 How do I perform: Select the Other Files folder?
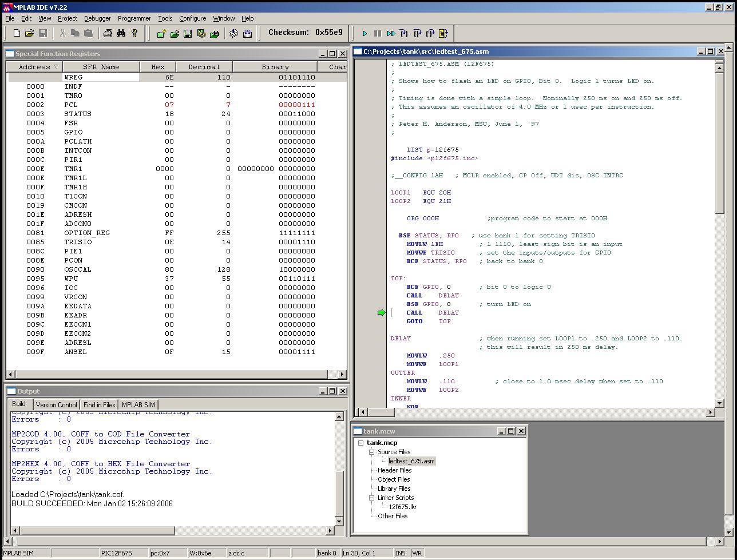pyautogui.click(x=393, y=516)
